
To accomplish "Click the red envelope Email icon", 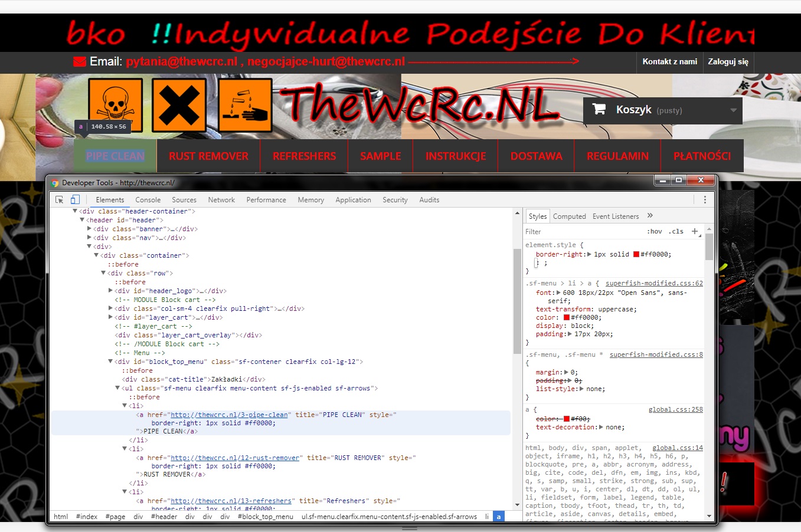I will pos(80,61).
